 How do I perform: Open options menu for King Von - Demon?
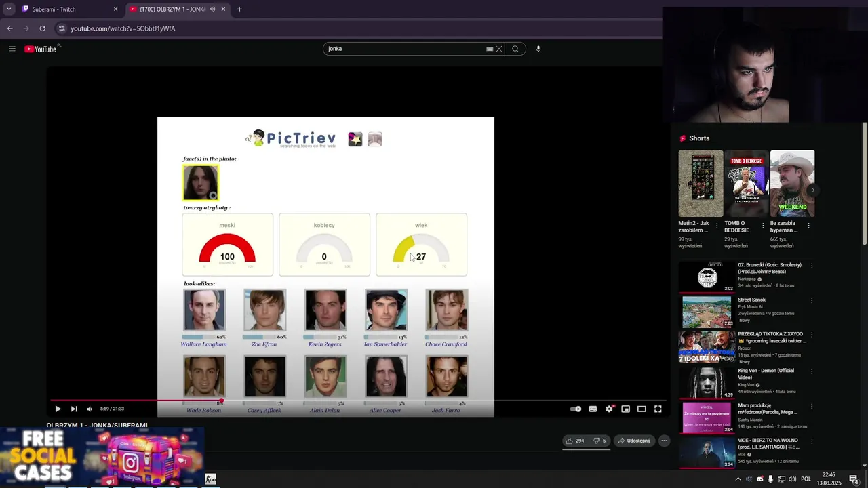[812, 371]
